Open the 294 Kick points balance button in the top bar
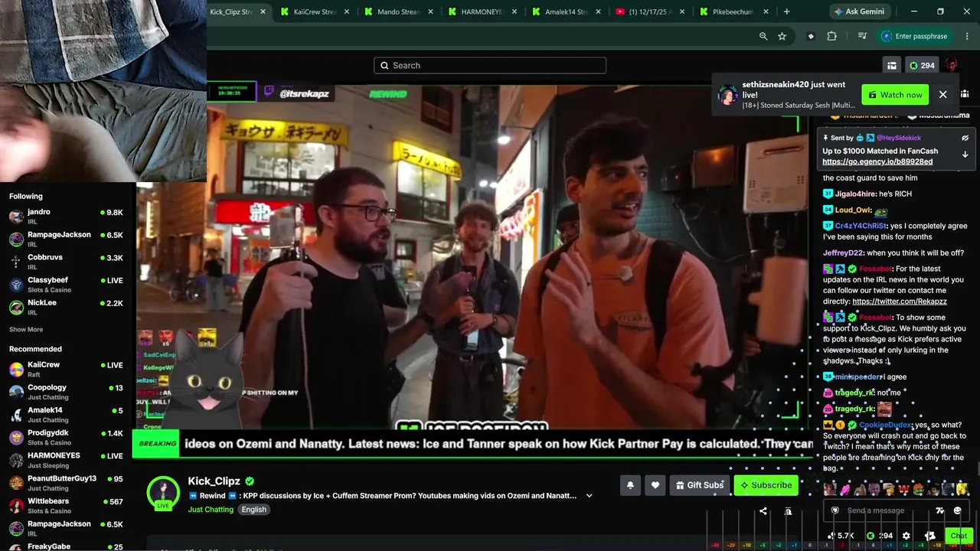 click(x=922, y=66)
